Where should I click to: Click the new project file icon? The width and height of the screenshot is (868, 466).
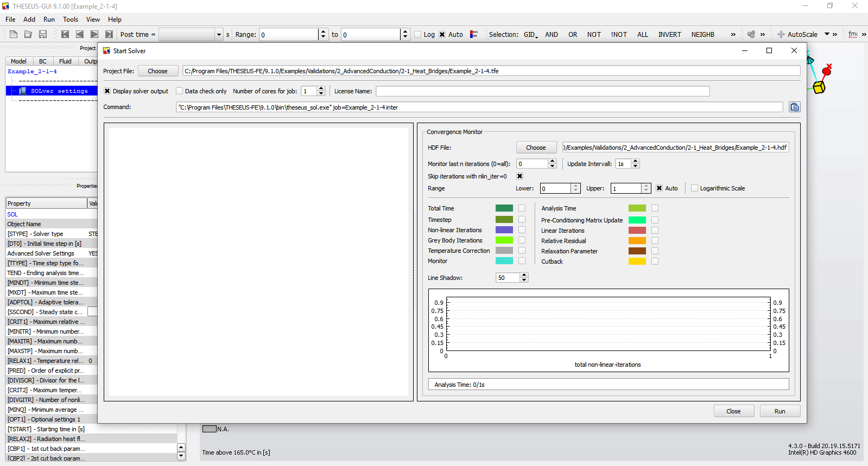pyautogui.click(x=14, y=34)
